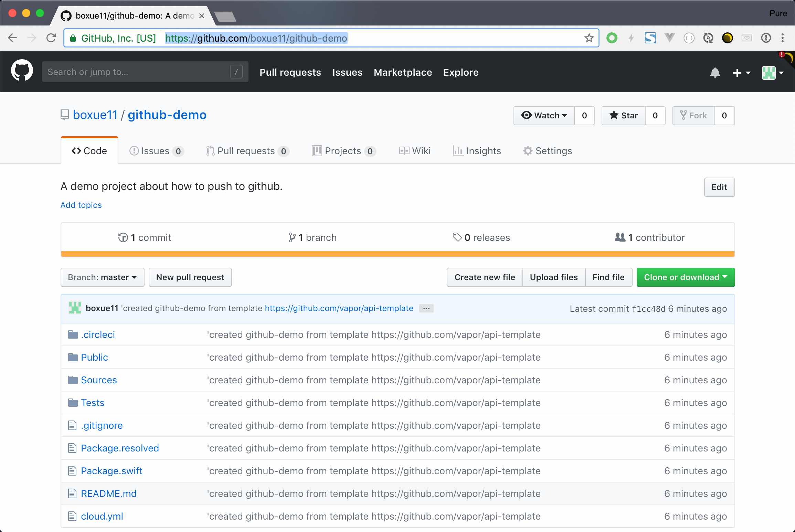Click the branch fork icon beside 1 branch
This screenshot has height=532, width=795.
coord(292,237)
